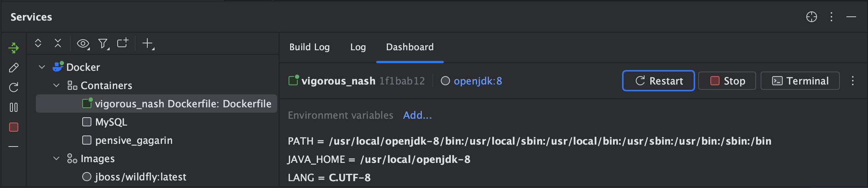Click the openjdk:8 image link
Viewport: 868px width, 188px height.
pyautogui.click(x=477, y=81)
